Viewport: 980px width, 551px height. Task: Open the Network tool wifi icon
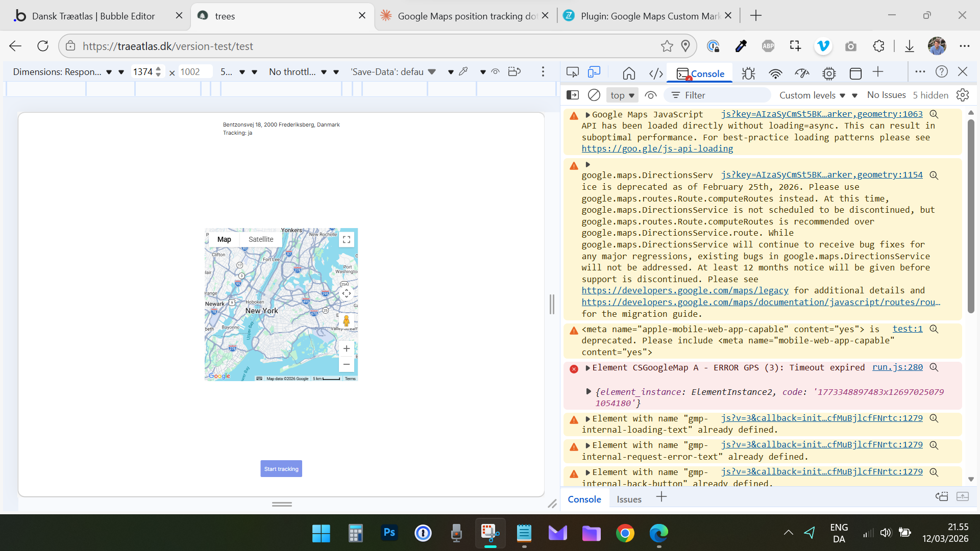(775, 73)
